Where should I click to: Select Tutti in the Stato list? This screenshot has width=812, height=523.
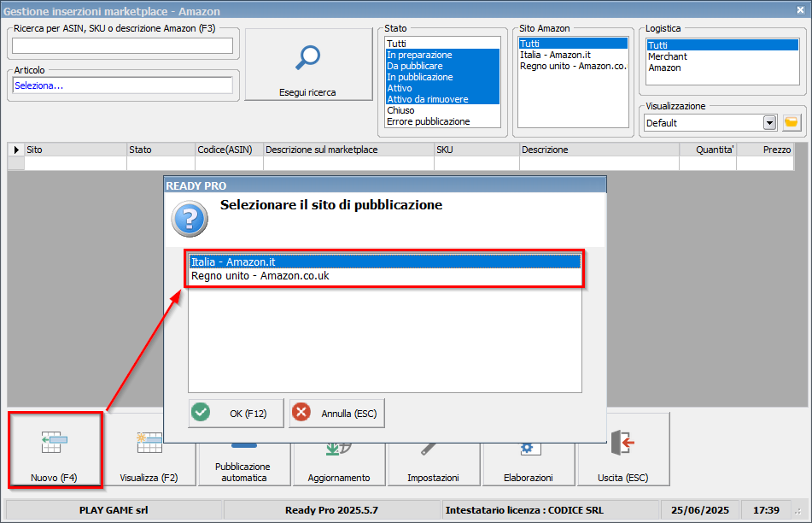(x=442, y=44)
